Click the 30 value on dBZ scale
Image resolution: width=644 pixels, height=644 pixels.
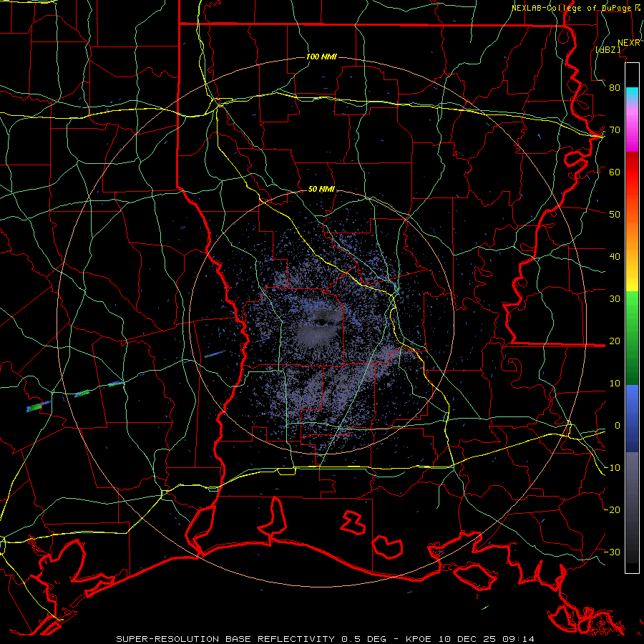point(615,299)
